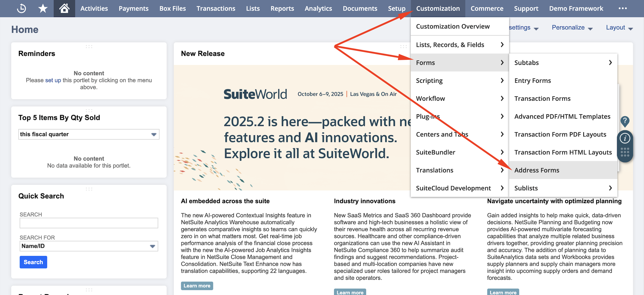Expand the Forms submenu

tap(460, 63)
